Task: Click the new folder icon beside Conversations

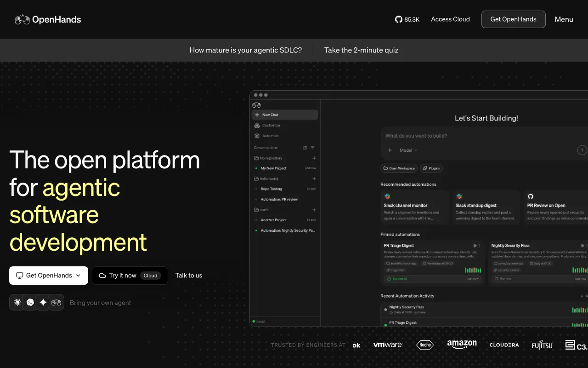Action: click(x=305, y=148)
